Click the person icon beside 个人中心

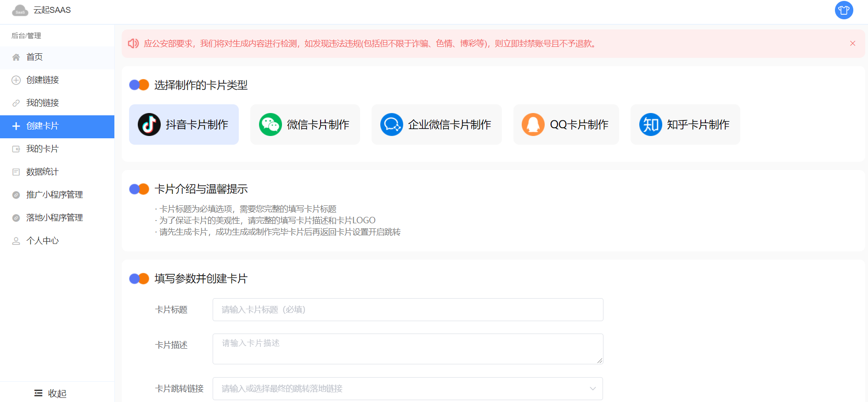tap(16, 241)
